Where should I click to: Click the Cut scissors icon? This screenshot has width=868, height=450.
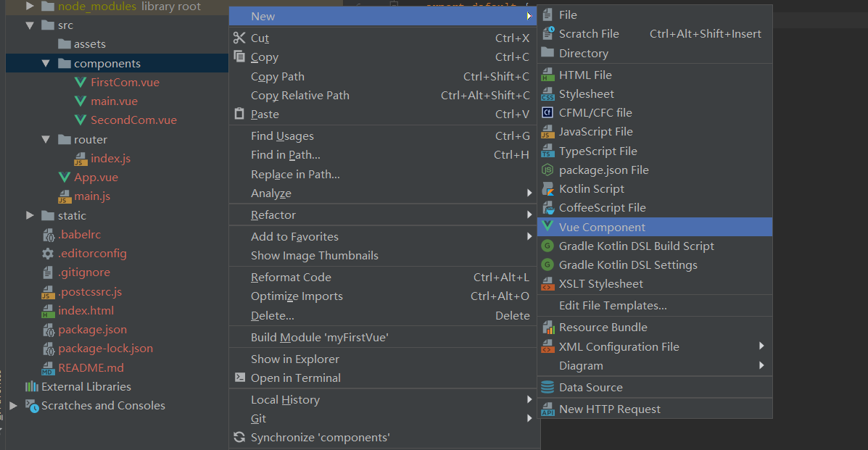coord(239,38)
